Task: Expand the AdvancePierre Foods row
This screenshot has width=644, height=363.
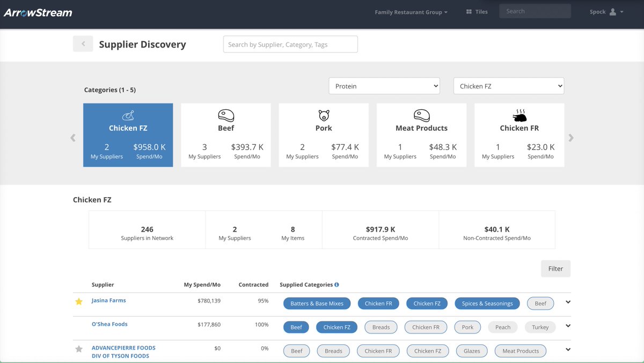Action: point(568,350)
